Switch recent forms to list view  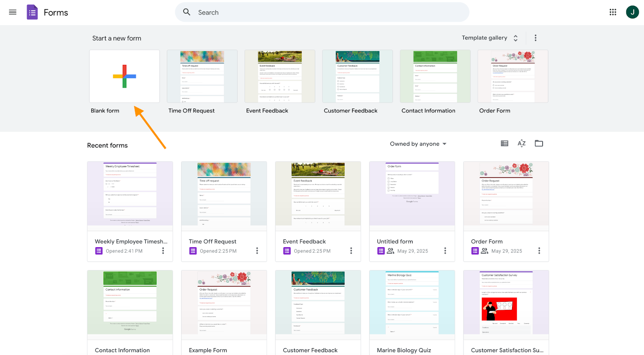click(504, 143)
